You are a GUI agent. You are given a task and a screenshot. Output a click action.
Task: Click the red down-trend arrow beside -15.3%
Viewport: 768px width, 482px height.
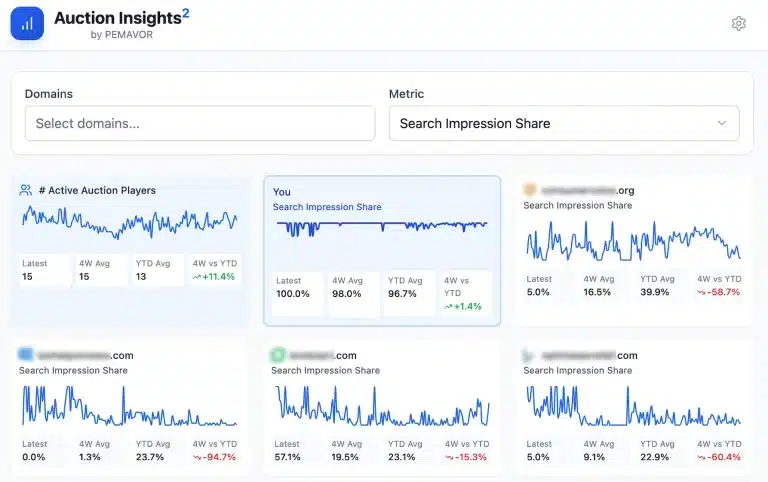click(x=449, y=458)
